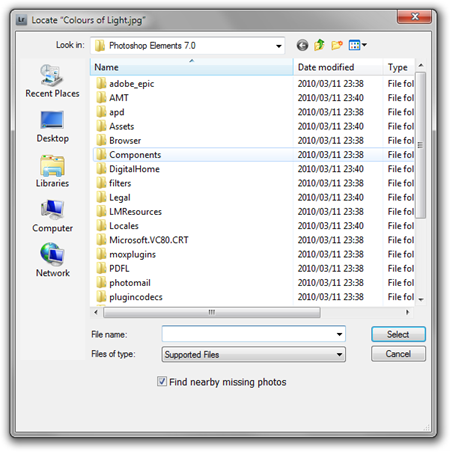This screenshot has width=450, height=452.
Task: Focus the File name text field
Action: click(x=248, y=334)
